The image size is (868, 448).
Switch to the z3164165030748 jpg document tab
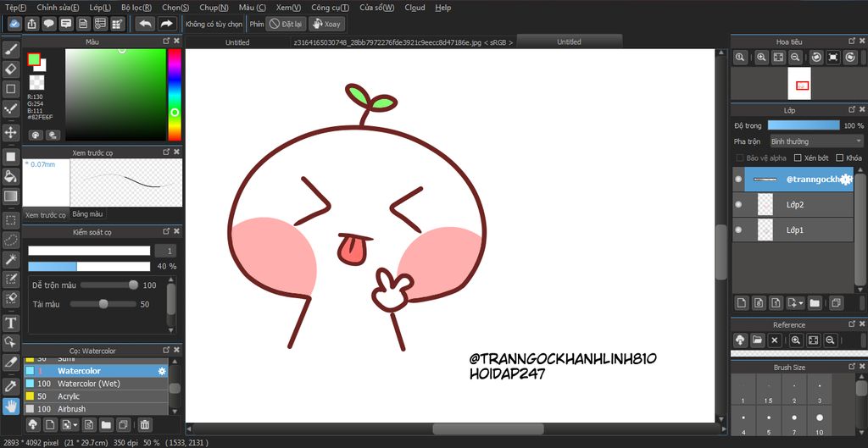tap(403, 42)
